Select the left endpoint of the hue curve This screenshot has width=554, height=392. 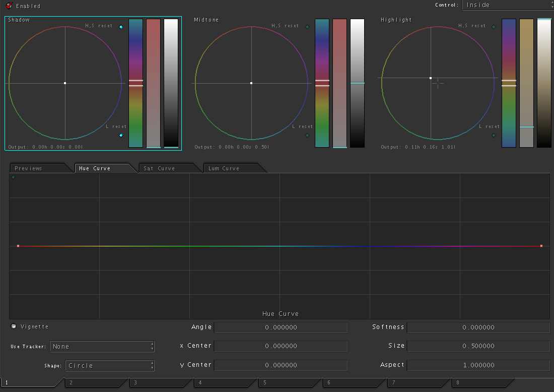[x=18, y=246]
